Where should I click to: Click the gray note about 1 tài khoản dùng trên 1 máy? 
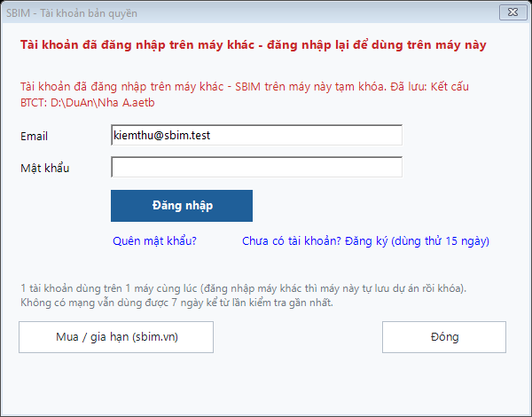tap(243, 288)
